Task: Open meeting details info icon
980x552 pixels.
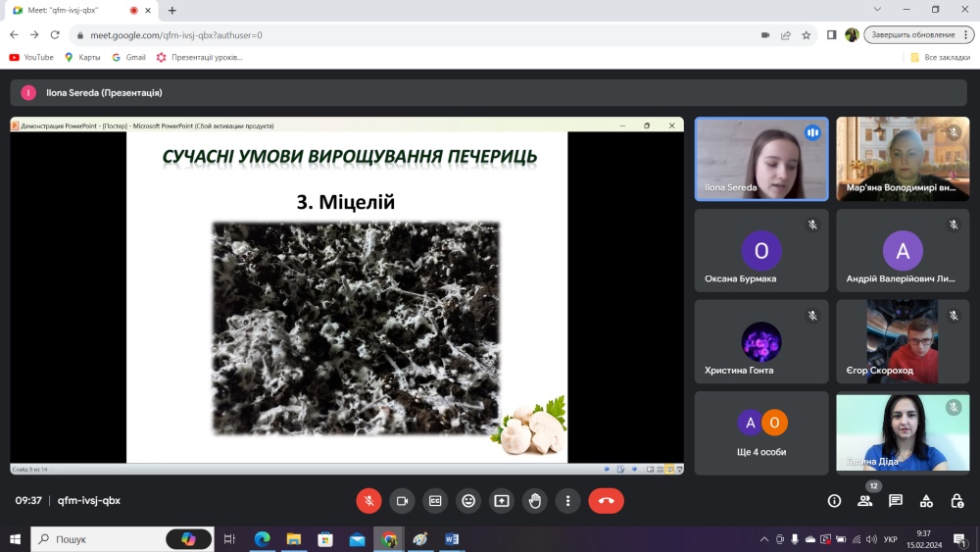Action: [x=834, y=501]
